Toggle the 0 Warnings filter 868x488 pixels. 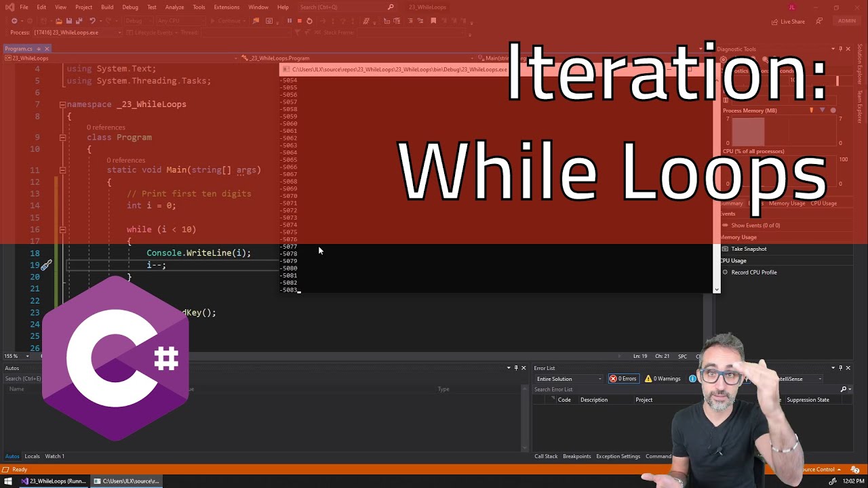[x=663, y=379]
